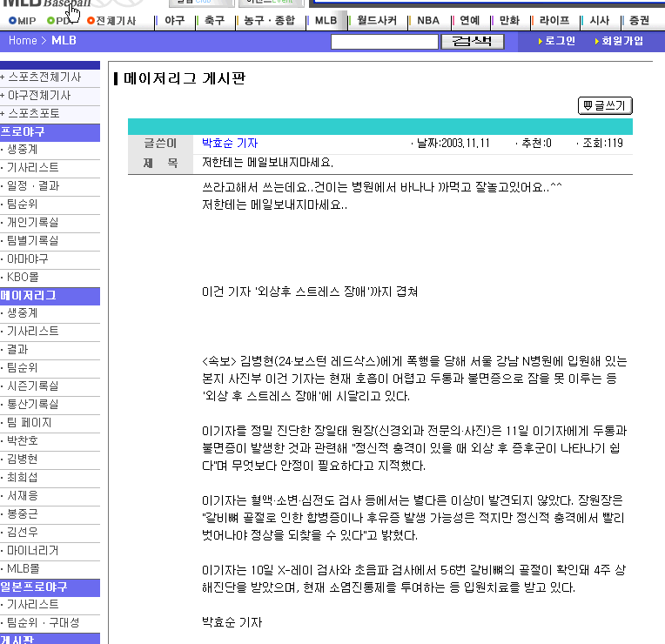665x644 pixels.
Task: Go to Home breadcrumb link
Action: pos(23,41)
